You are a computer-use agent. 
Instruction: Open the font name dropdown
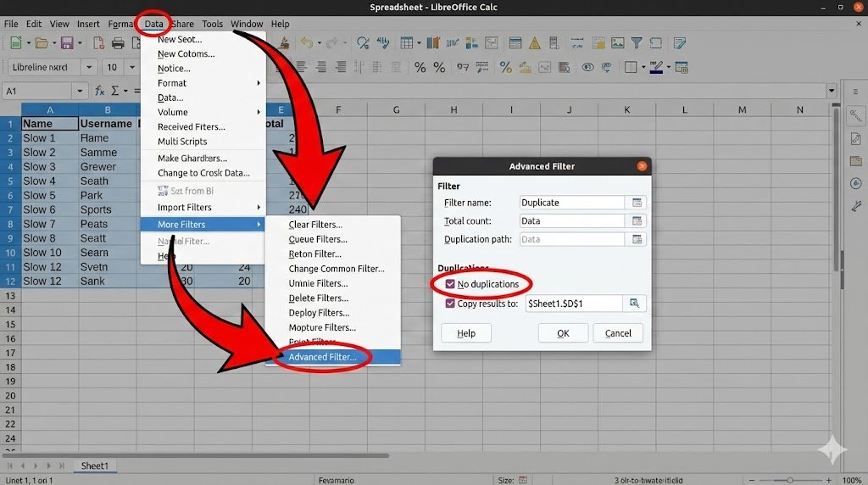(88, 67)
